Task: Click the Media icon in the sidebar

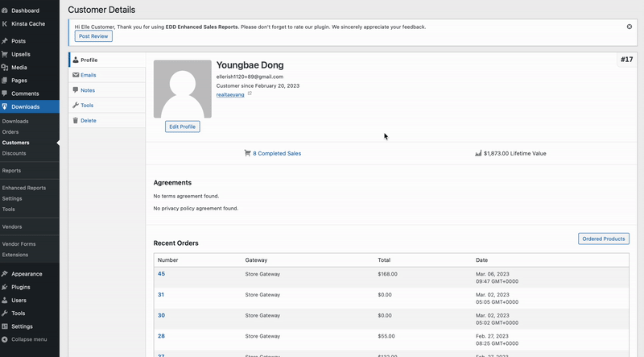Action: [5, 68]
